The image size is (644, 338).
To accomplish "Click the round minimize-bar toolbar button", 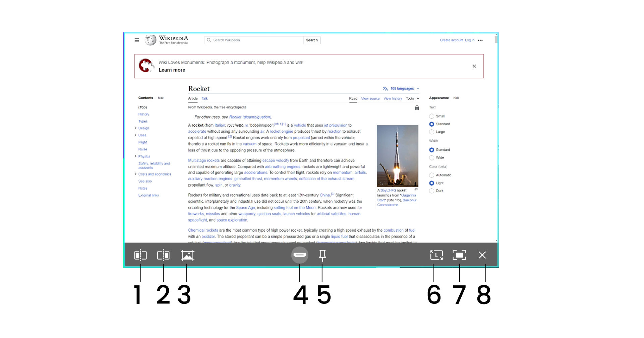I will 299,255.
